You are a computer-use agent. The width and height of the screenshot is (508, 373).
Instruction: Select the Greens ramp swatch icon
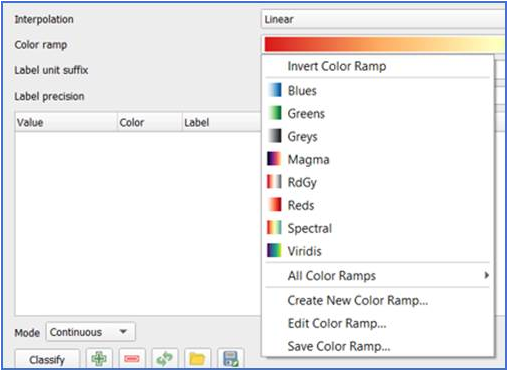coord(274,113)
